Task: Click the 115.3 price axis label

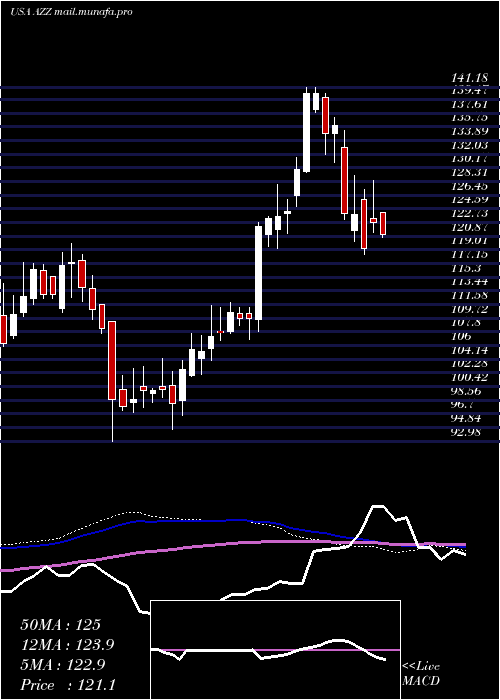Action: pos(466,268)
